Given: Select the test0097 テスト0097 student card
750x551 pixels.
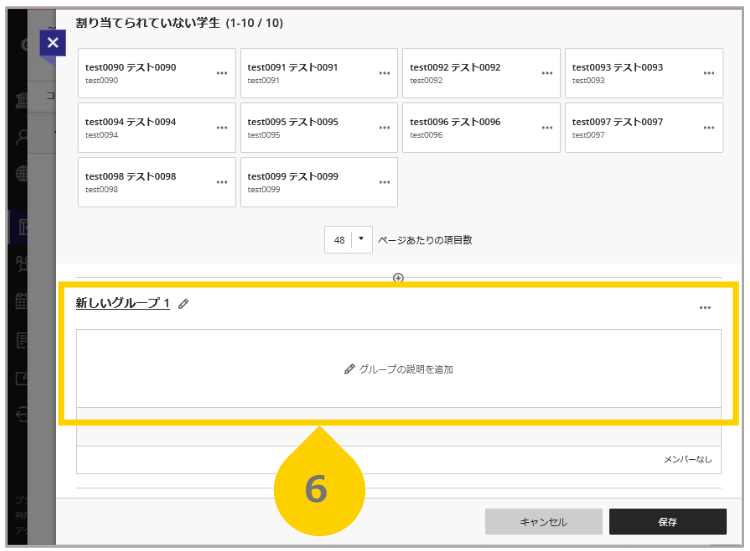Looking at the screenshot, I should (644, 128).
